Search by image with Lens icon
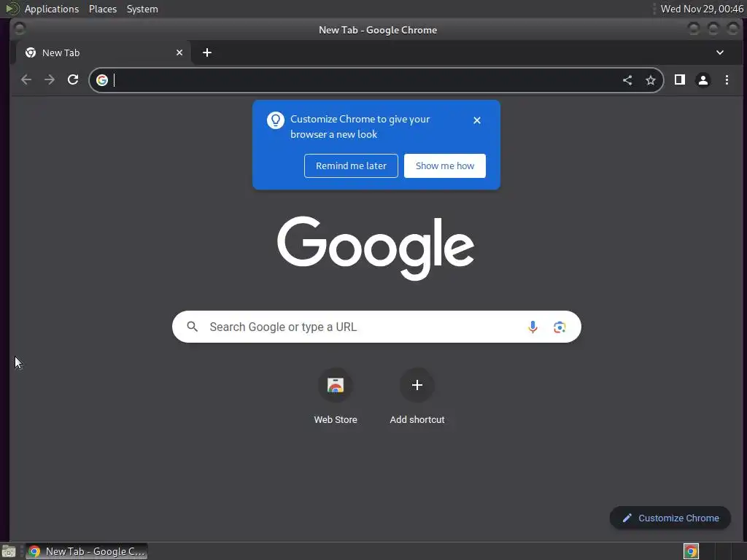The height and width of the screenshot is (560, 747). [560, 327]
